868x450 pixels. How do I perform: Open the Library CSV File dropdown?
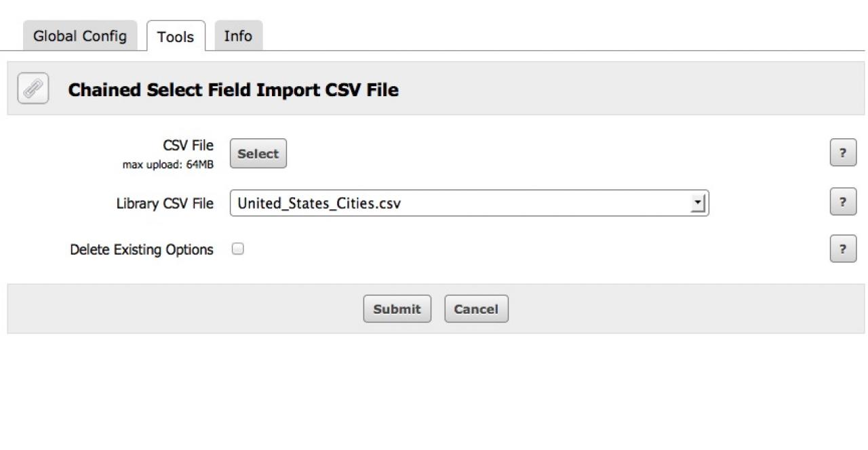[x=469, y=203]
